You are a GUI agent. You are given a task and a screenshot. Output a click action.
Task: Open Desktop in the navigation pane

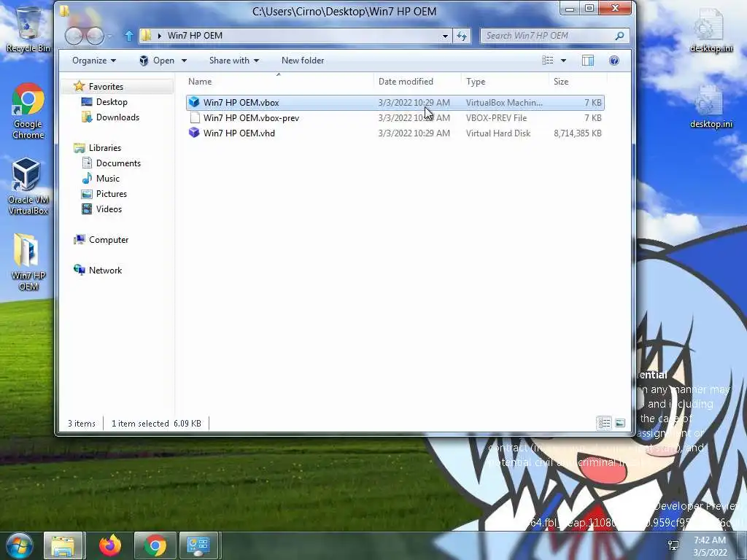click(x=112, y=102)
